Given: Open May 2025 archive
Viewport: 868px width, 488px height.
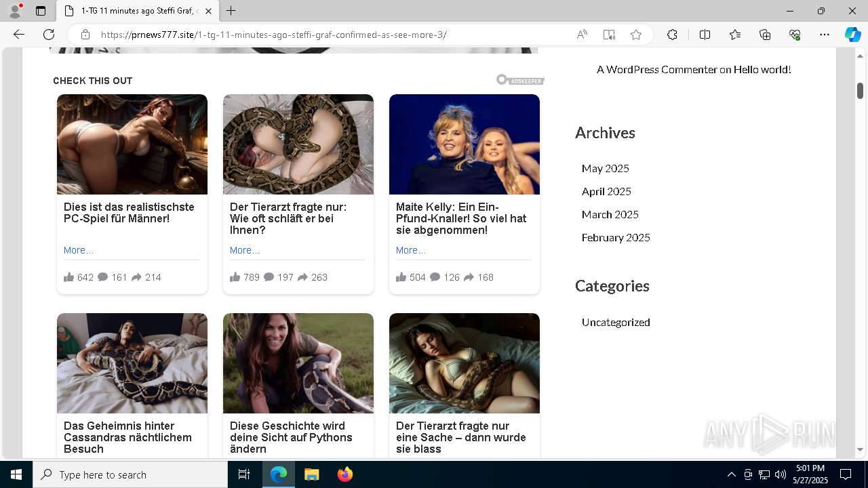Looking at the screenshot, I should (606, 168).
